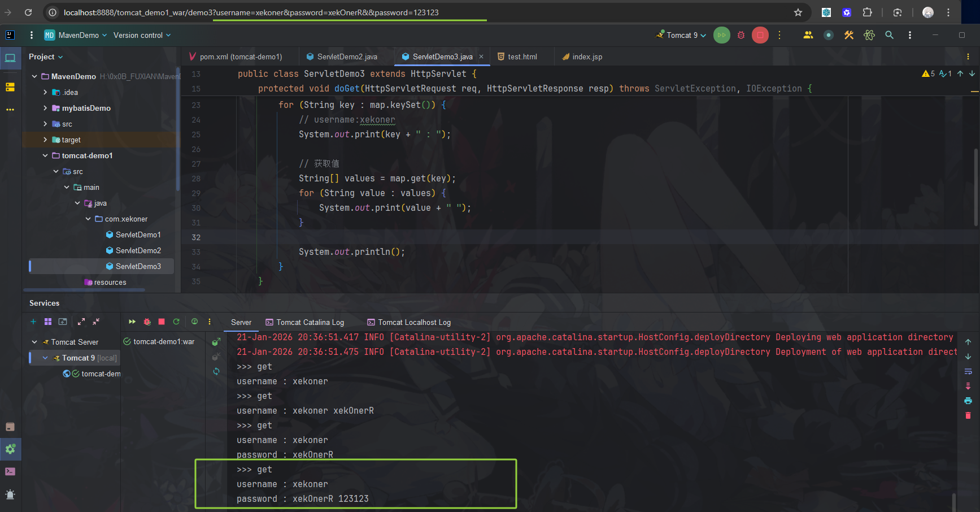The height and width of the screenshot is (512, 980).
Task: Toggle soft-wrap in the server console
Action: 968,372
